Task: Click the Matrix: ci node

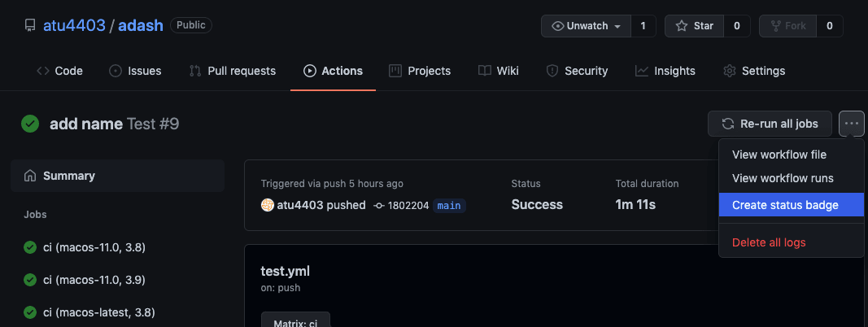Action: click(295, 320)
